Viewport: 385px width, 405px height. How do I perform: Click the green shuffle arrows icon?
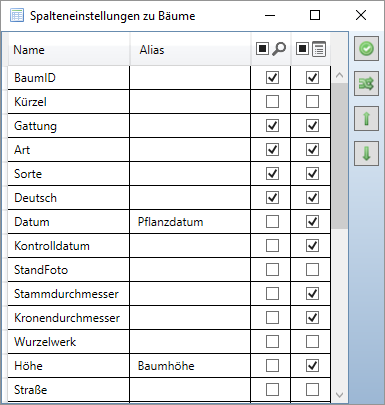point(366,84)
